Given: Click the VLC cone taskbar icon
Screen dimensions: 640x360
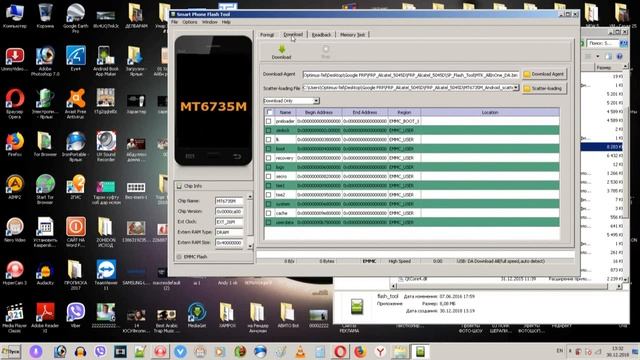Looking at the screenshot, I should pyautogui.click(x=300, y=351).
